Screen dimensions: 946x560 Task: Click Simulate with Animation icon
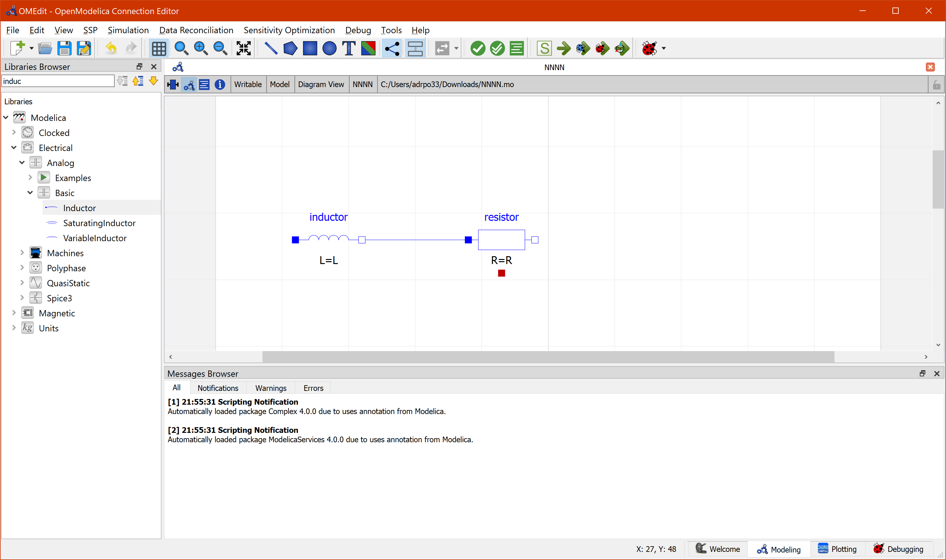click(x=622, y=48)
